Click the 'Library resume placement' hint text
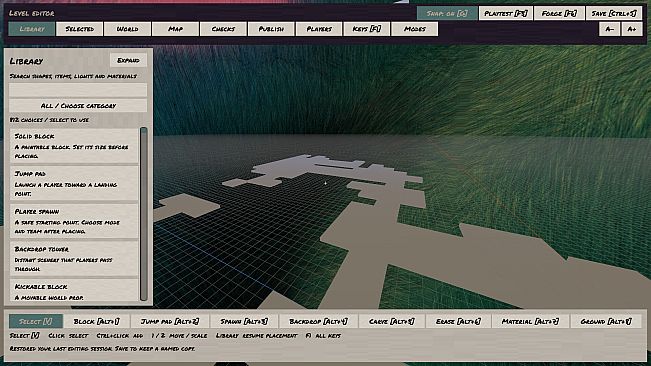651x366 pixels. pos(257,335)
